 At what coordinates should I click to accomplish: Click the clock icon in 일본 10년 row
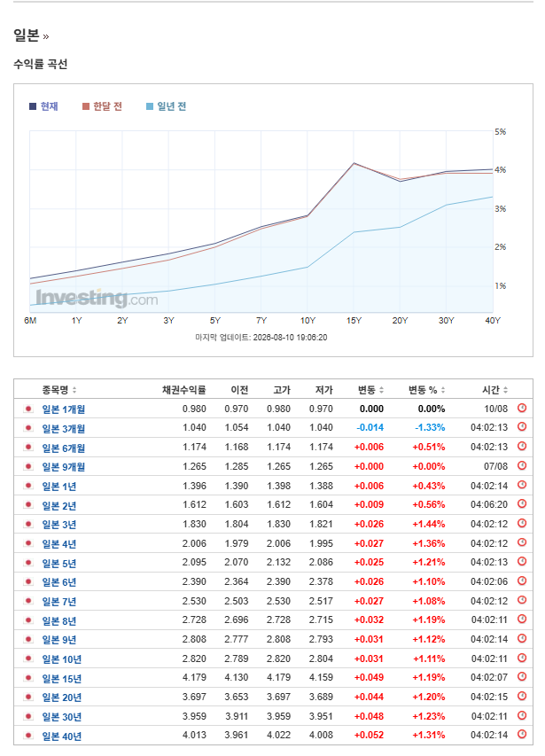tap(522, 659)
